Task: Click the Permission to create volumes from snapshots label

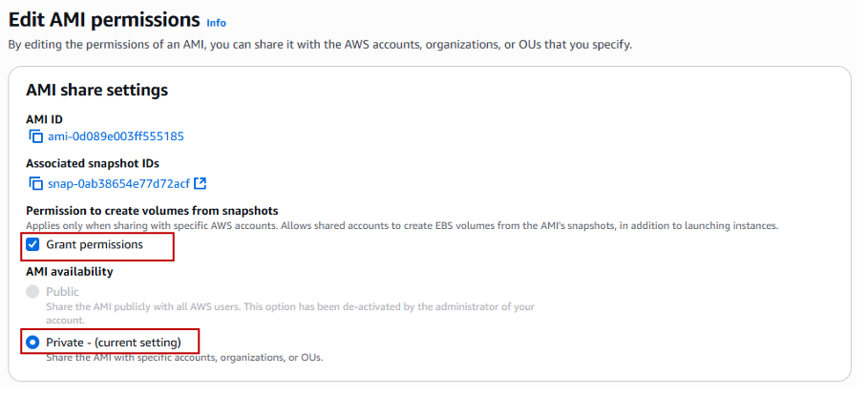Action: [152, 211]
